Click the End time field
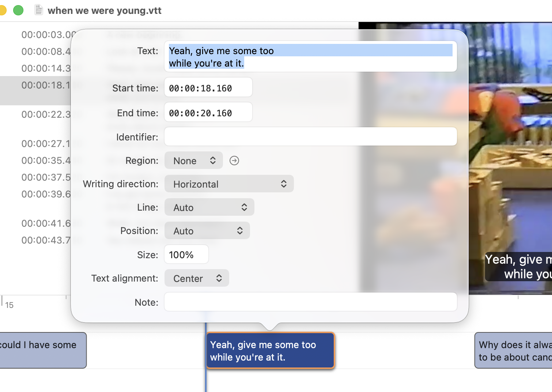Viewport: 552px width, 392px height. 208,113
